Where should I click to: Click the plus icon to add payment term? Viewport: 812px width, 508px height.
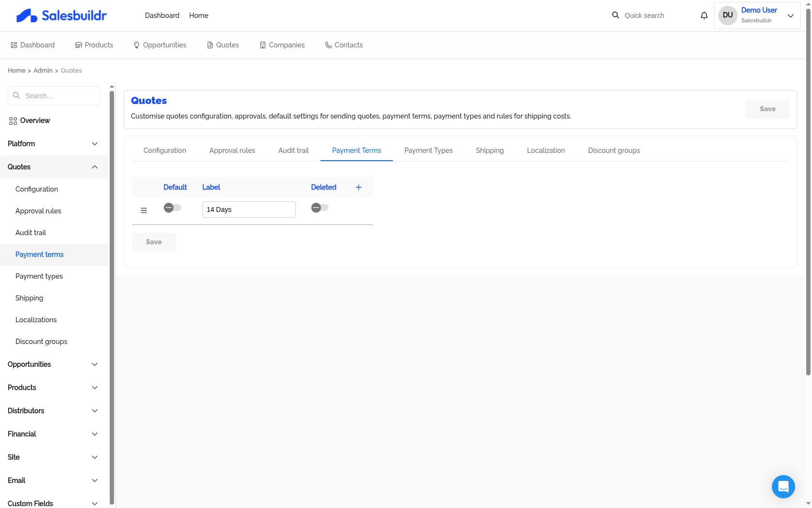pos(359,187)
